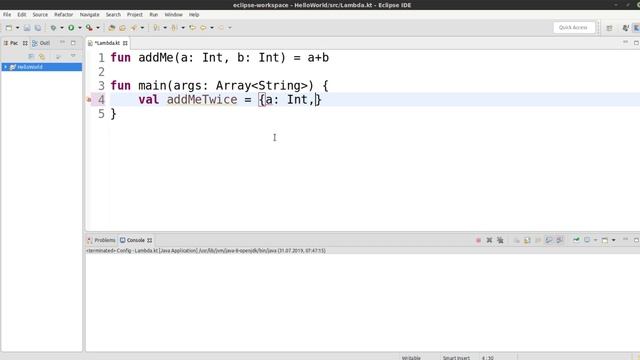
Task: Click the Next Annotation toolbar icon
Action: (157, 28)
